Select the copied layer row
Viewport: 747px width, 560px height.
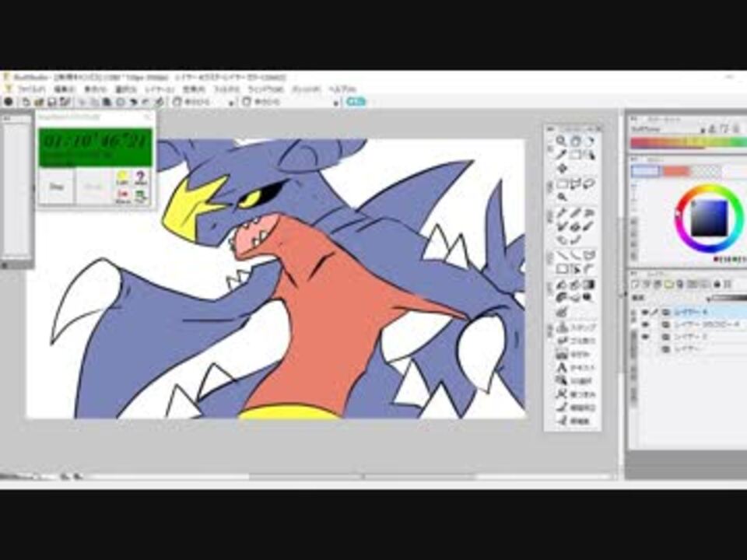coord(693,325)
